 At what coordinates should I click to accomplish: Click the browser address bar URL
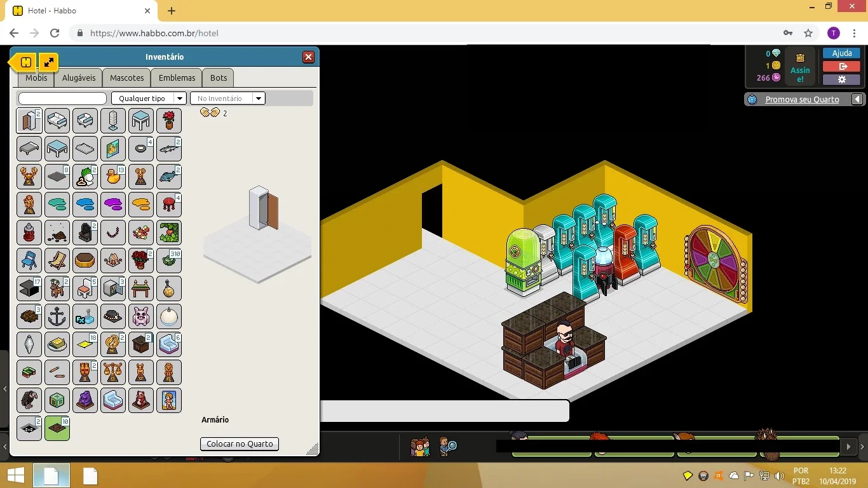[154, 33]
